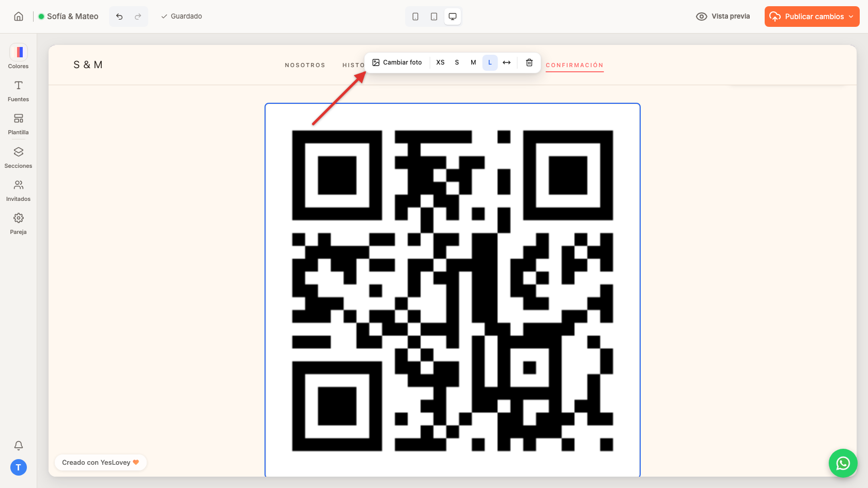The width and height of the screenshot is (868, 488).
Task: Click the Guardado saved status
Action: coord(181,17)
